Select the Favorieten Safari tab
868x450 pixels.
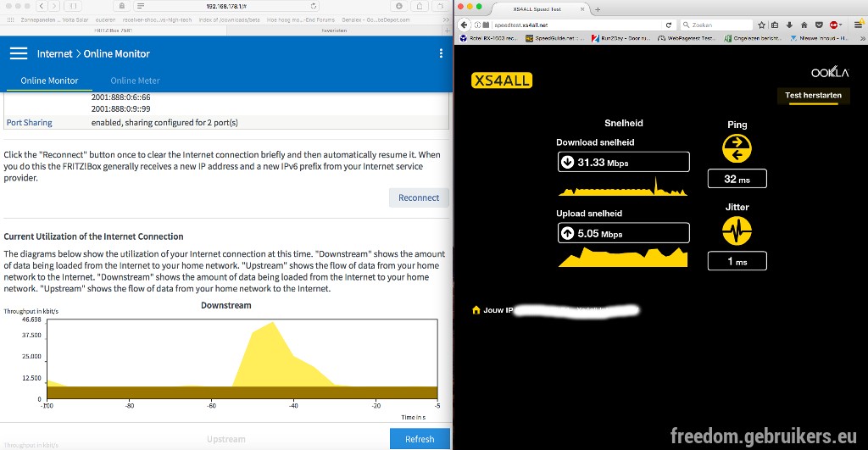click(334, 31)
